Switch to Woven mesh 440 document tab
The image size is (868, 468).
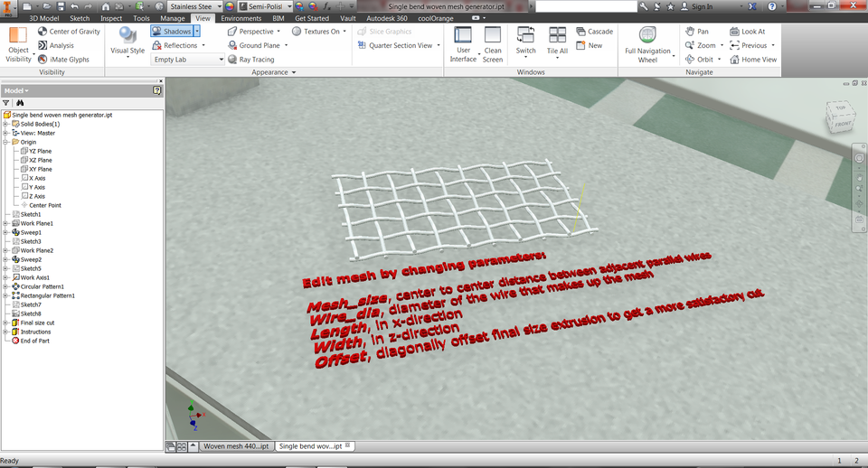point(236,446)
